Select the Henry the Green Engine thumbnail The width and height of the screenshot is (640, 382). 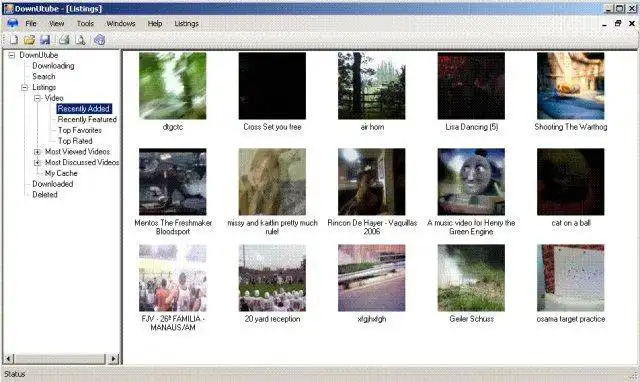point(471,182)
